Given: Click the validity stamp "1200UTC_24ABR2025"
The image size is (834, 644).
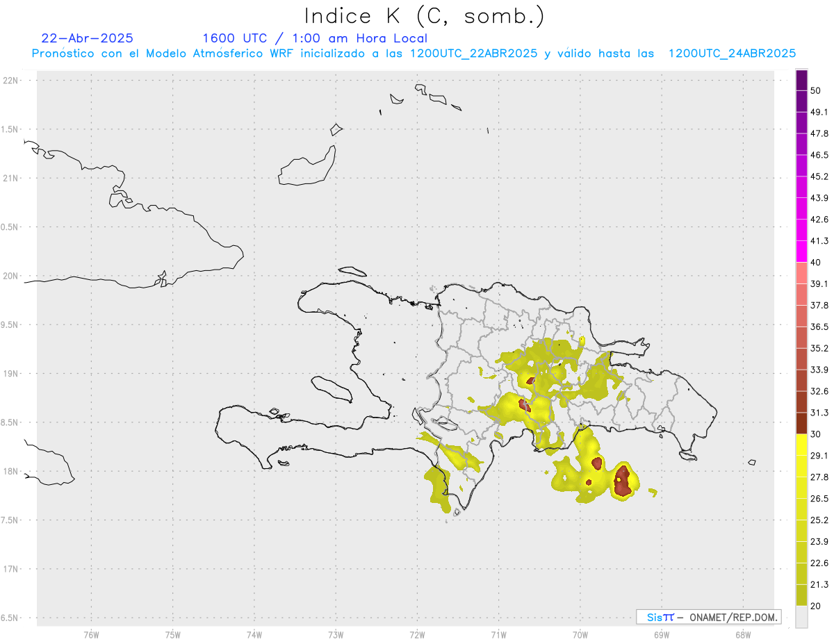Looking at the screenshot, I should click(x=732, y=53).
